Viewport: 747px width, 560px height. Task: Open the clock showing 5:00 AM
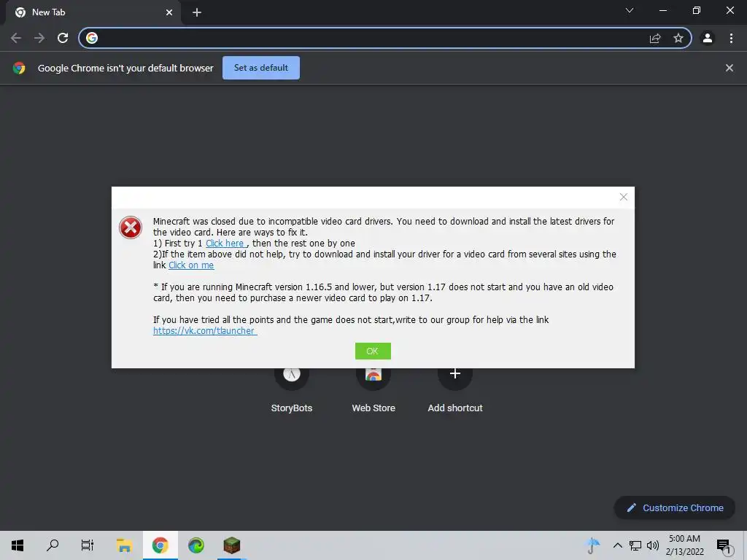point(684,545)
